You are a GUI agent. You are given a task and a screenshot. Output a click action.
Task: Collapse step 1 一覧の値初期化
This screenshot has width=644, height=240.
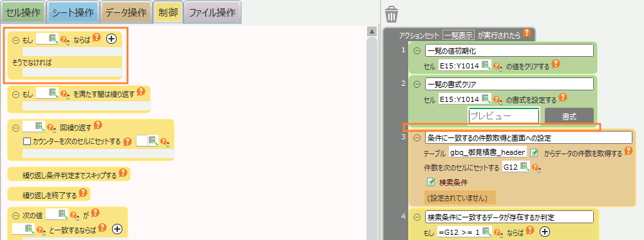pyautogui.click(x=417, y=50)
